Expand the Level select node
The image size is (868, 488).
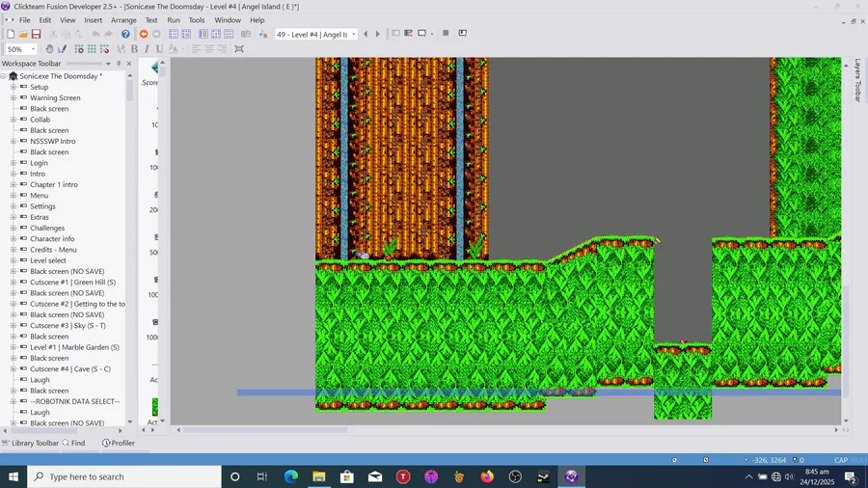tap(14, 260)
